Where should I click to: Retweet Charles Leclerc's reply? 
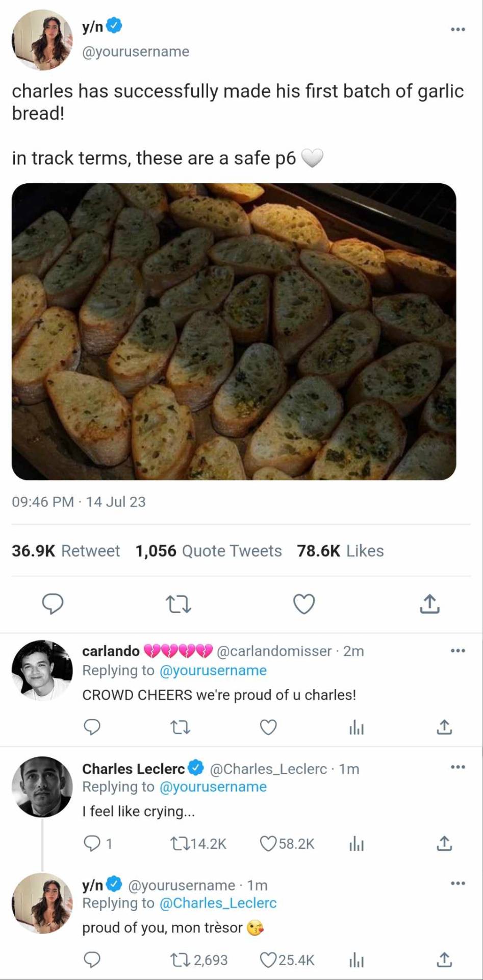[x=180, y=844]
